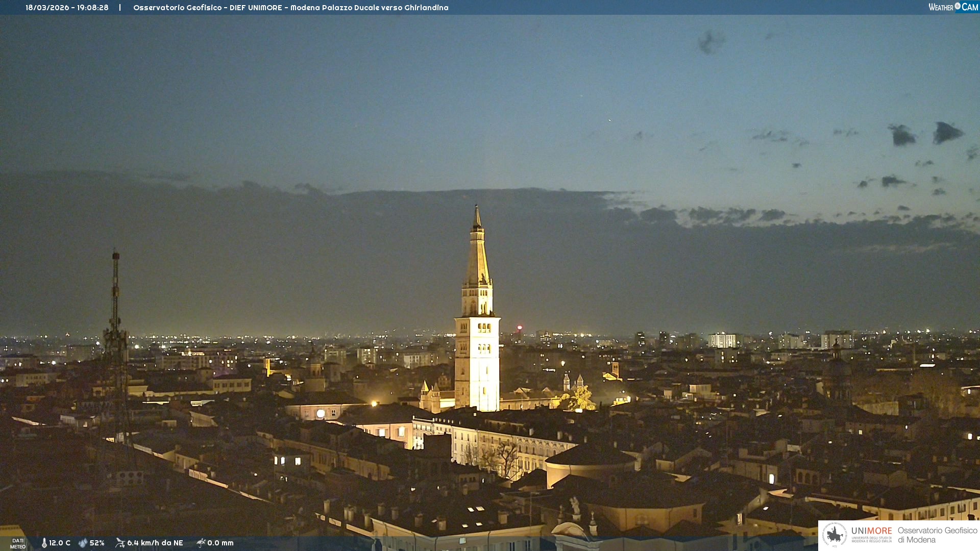Click the humidity water drops icon
This screenshot has width=980, height=551.
(83, 543)
